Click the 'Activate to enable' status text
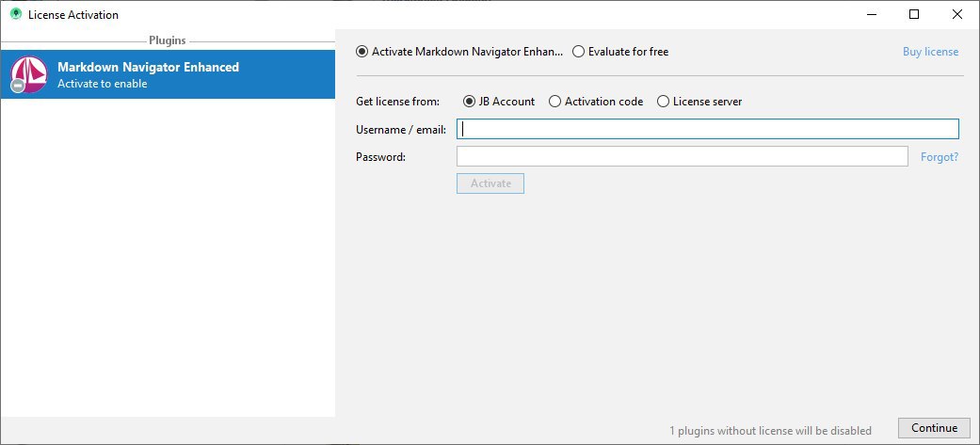Screen dimensions: 980x445 [103, 84]
